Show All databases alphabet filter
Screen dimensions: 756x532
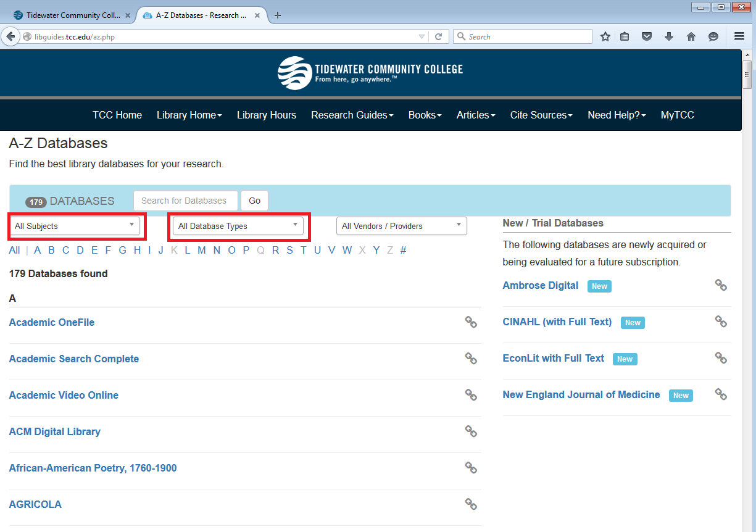[14, 250]
